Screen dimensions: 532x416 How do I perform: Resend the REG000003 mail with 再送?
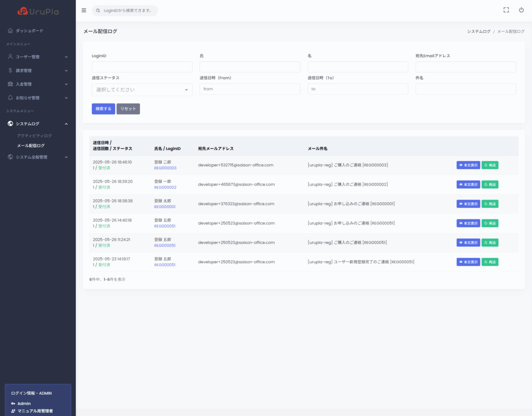point(489,165)
